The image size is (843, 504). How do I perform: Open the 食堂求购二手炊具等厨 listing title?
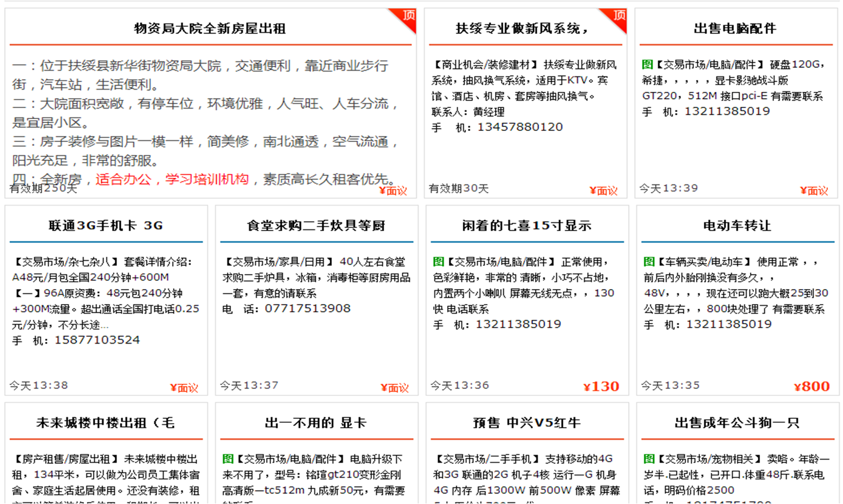click(316, 226)
